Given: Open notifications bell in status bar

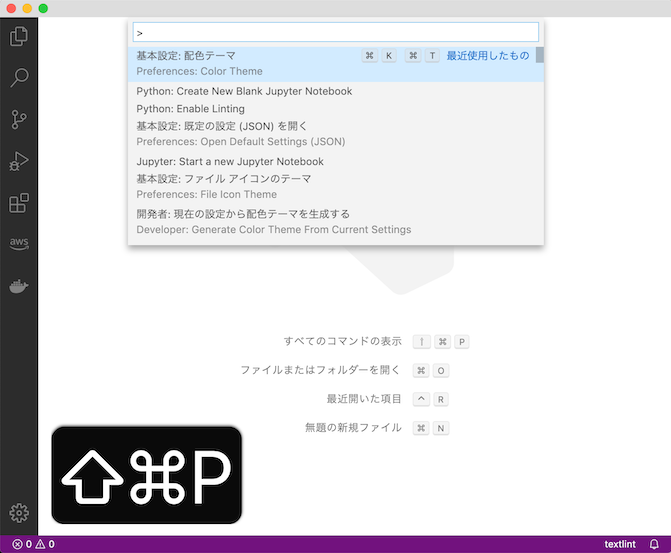Looking at the screenshot, I should point(654,544).
